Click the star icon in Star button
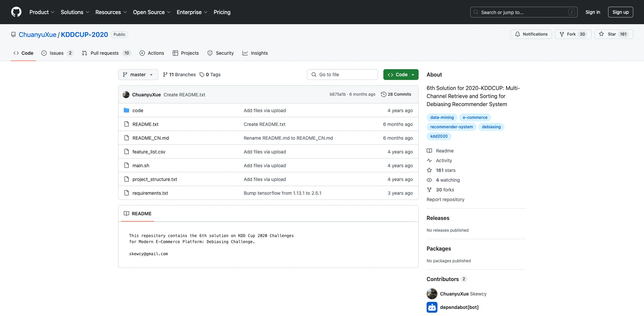The height and width of the screenshot is (316, 644). click(601, 34)
